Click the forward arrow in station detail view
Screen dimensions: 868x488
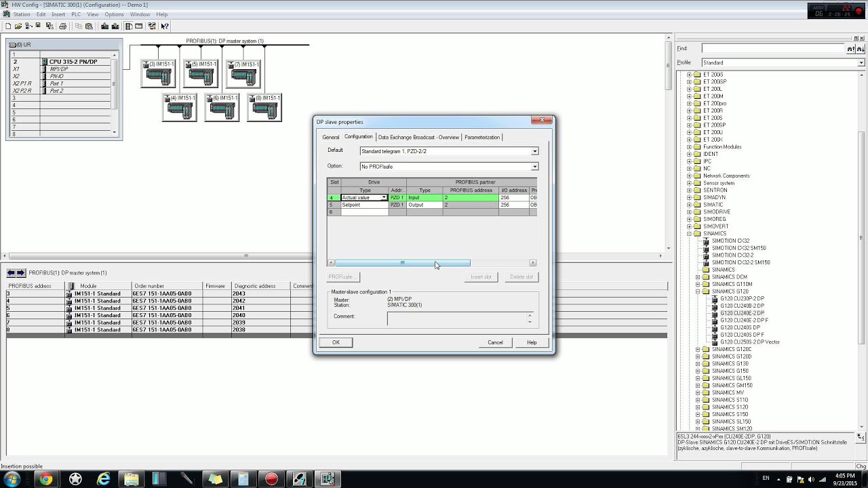tap(21, 273)
